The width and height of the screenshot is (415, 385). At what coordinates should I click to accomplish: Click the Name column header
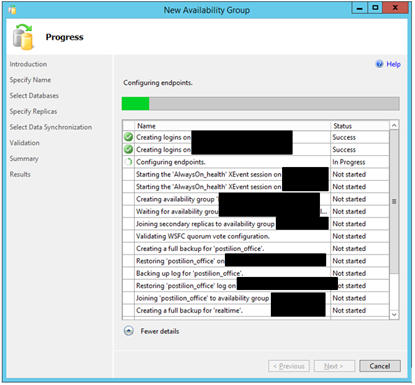[x=232, y=126]
